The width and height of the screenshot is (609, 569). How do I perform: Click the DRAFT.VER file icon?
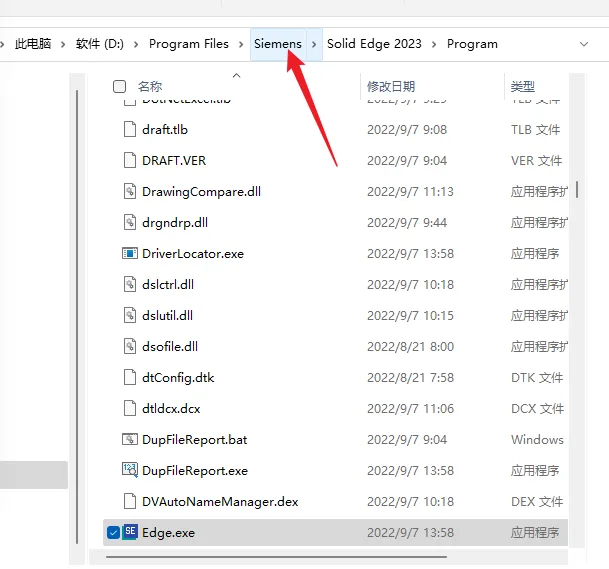(130, 160)
